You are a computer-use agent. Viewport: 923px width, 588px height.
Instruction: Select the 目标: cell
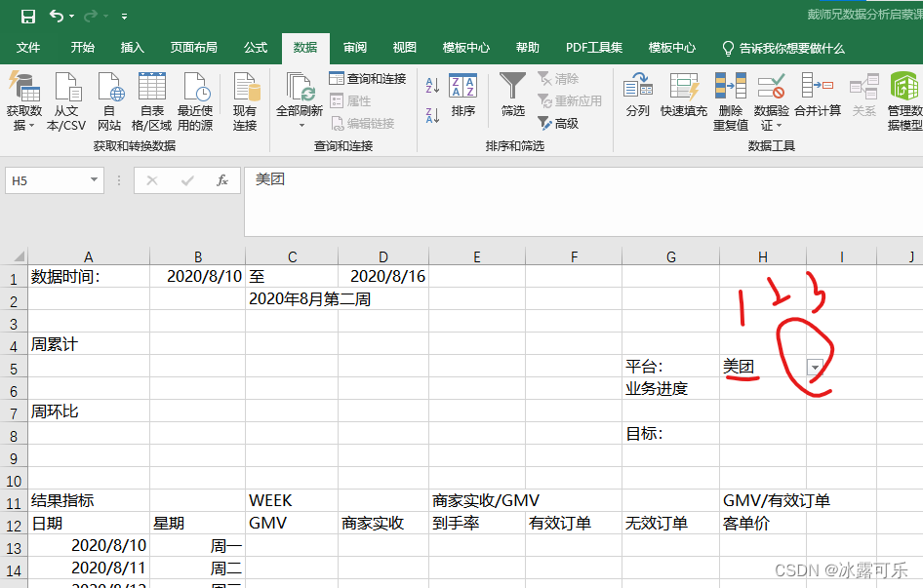pos(670,433)
